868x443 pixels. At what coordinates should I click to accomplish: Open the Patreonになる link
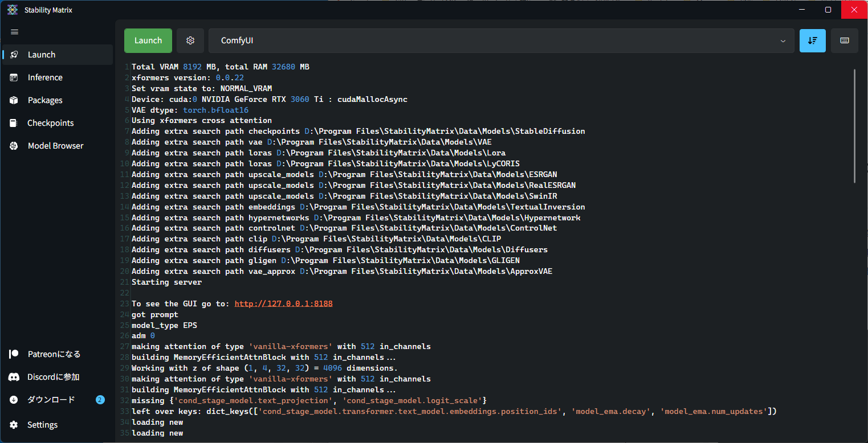[x=57, y=354]
